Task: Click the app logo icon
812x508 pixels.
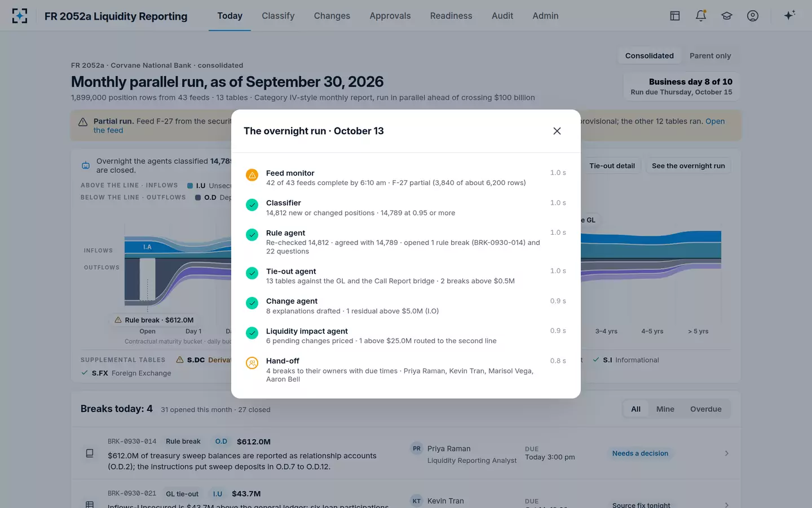Action: [x=20, y=16]
